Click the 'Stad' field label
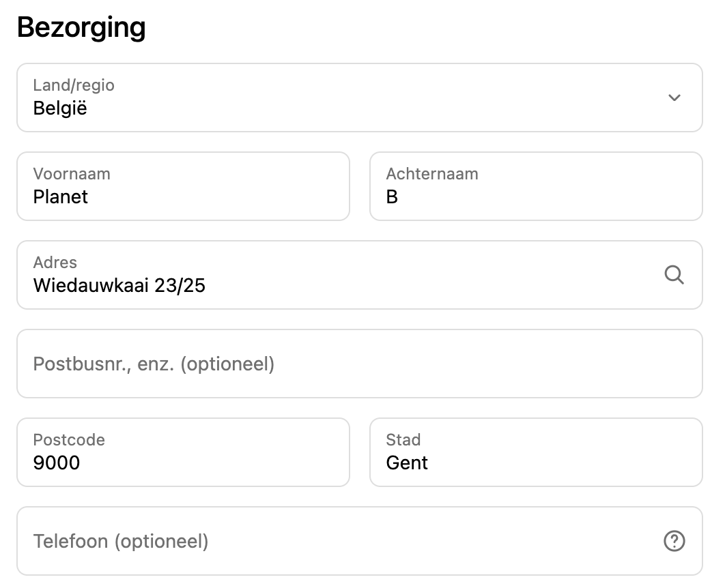Screen dimensions: 725x588 coord(403,440)
